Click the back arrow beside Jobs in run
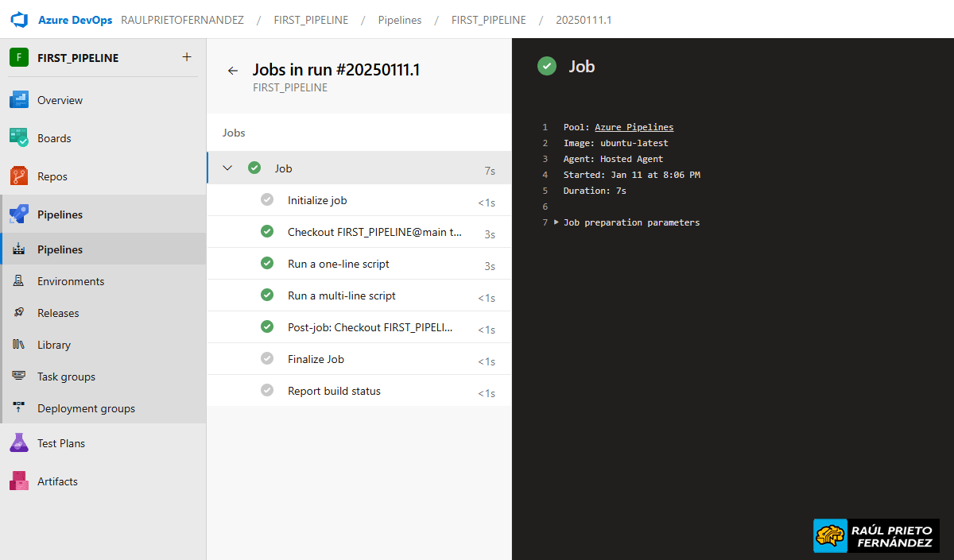Viewport: 954px width, 560px height. (233, 71)
